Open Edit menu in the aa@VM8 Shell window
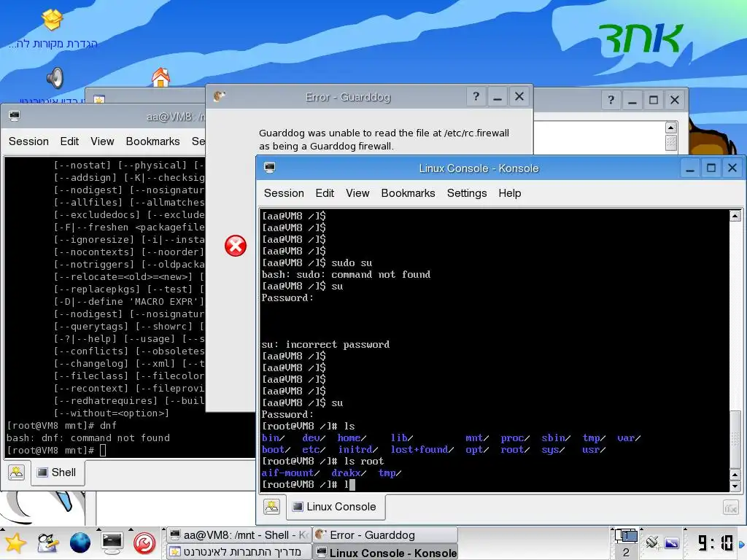 pos(69,141)
